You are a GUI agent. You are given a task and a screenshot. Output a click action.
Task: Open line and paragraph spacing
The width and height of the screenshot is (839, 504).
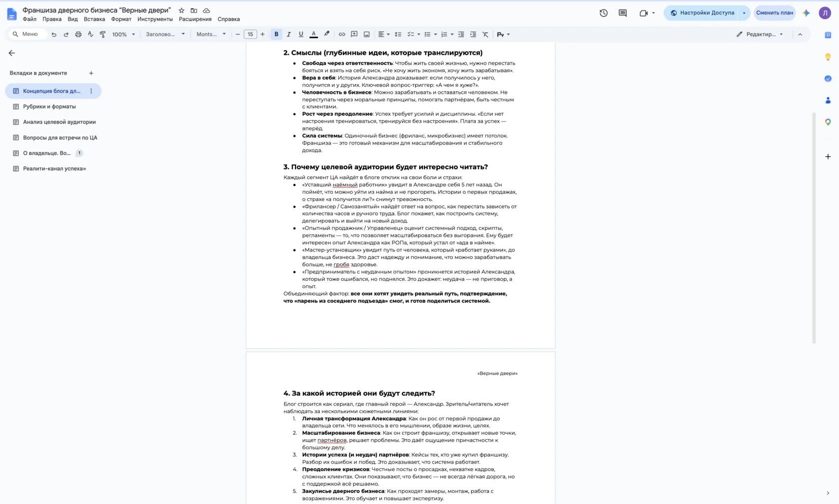click(x=398, y=34)
